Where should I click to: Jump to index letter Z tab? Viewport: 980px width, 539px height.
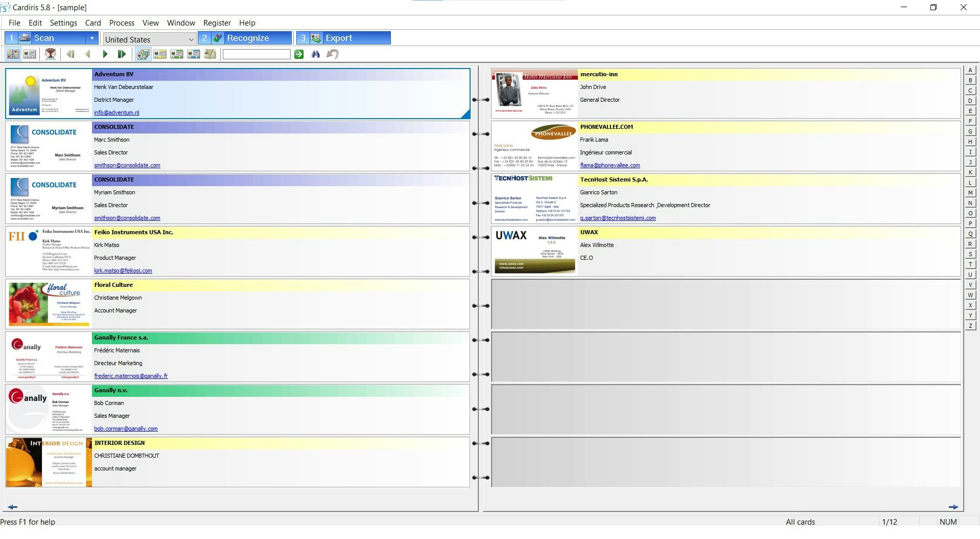click(970, 326)
